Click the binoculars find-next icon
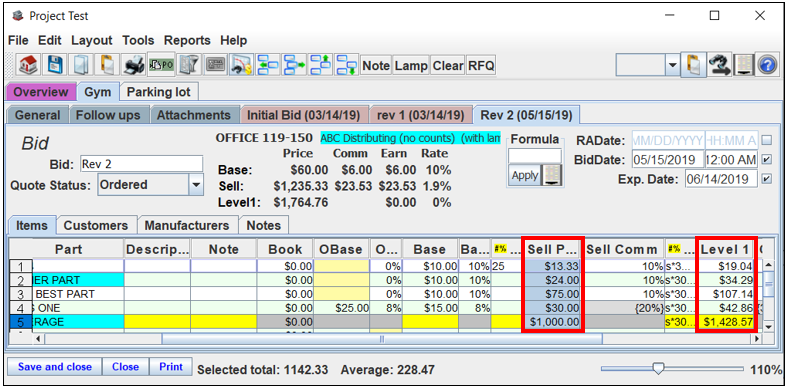786x389 pixels. (x=720, y=65)
